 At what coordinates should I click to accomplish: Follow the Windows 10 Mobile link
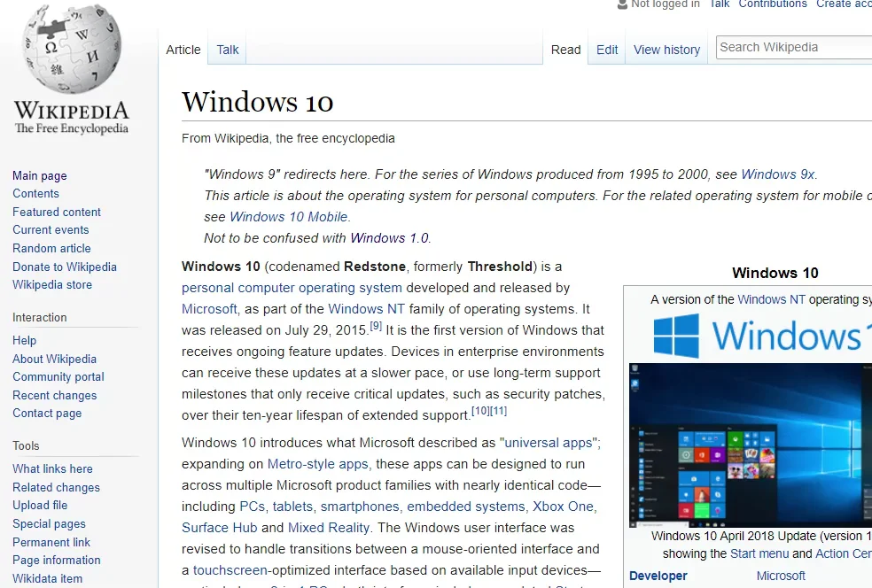point(289,217)
